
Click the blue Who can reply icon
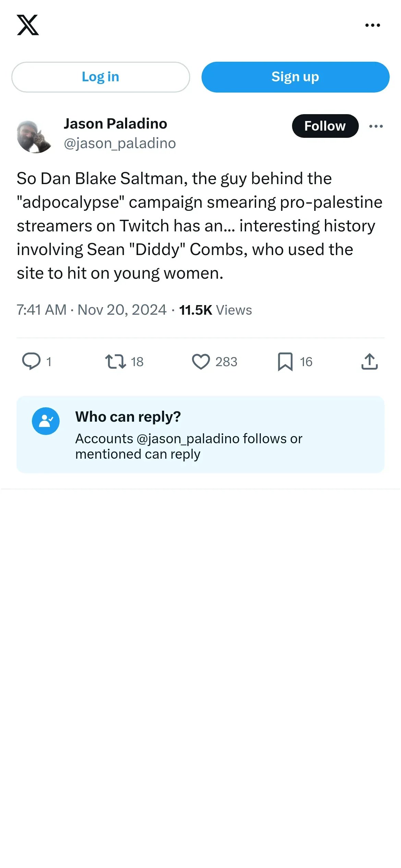tap(46, 421)
